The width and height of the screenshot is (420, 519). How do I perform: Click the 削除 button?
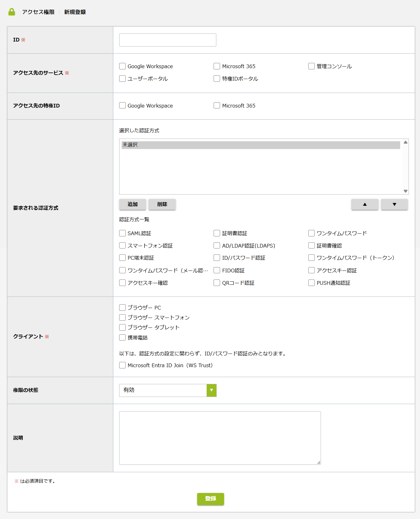tap(162, 205)
